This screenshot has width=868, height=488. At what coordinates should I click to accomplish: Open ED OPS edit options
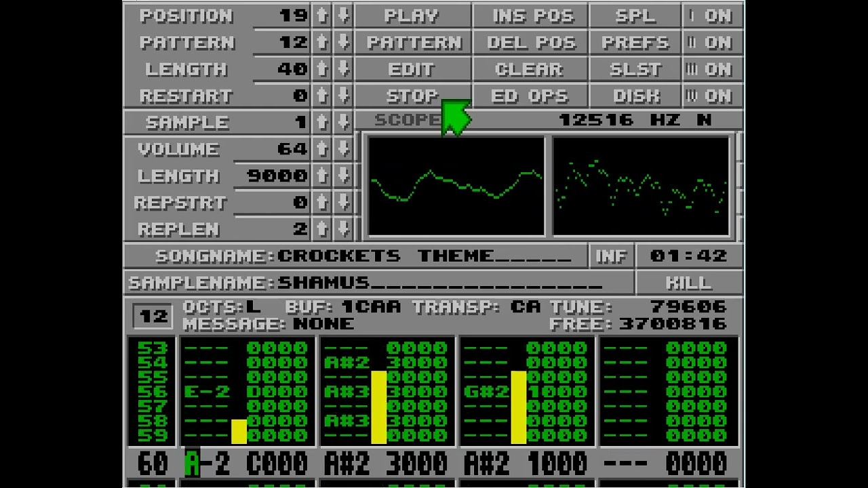point(530,96)
